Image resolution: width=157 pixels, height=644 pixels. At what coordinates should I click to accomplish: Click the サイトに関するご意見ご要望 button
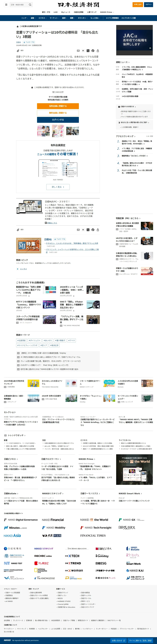pyautogui.click(x=140, y=640)
